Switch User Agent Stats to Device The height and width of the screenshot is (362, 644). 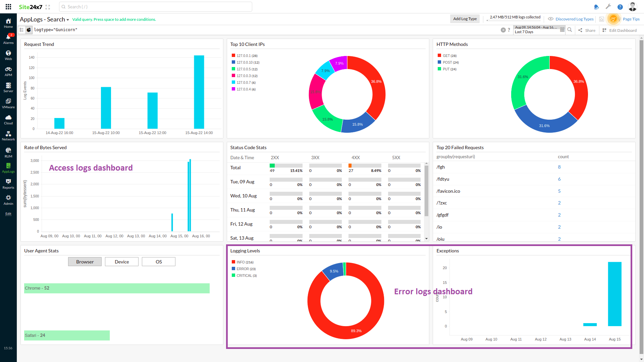point(122,262)
